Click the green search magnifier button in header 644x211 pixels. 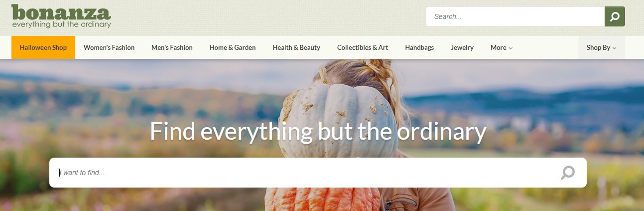[615, 16]
